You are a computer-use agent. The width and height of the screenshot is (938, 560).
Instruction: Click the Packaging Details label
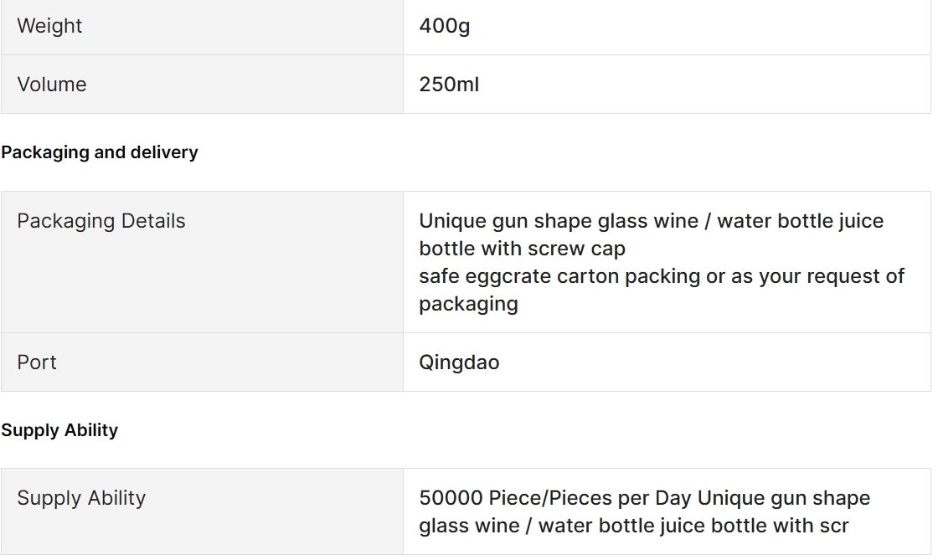pos(101,221)
